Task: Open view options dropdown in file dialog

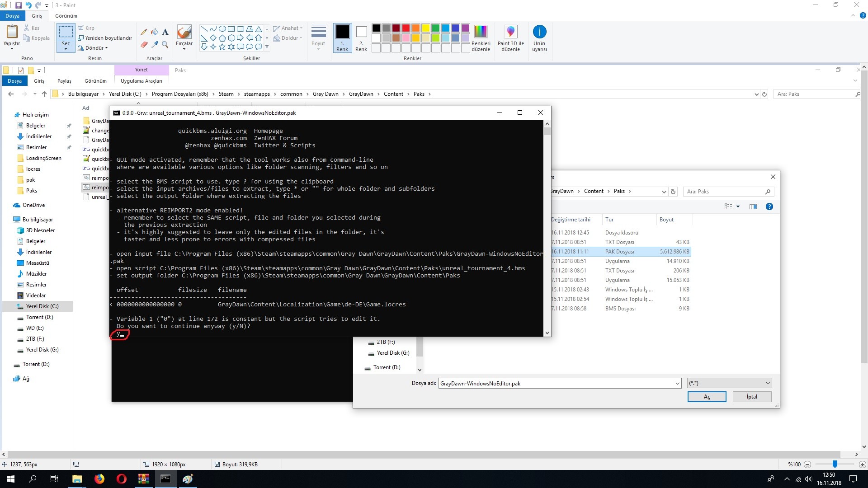Action: coord(738,206)
